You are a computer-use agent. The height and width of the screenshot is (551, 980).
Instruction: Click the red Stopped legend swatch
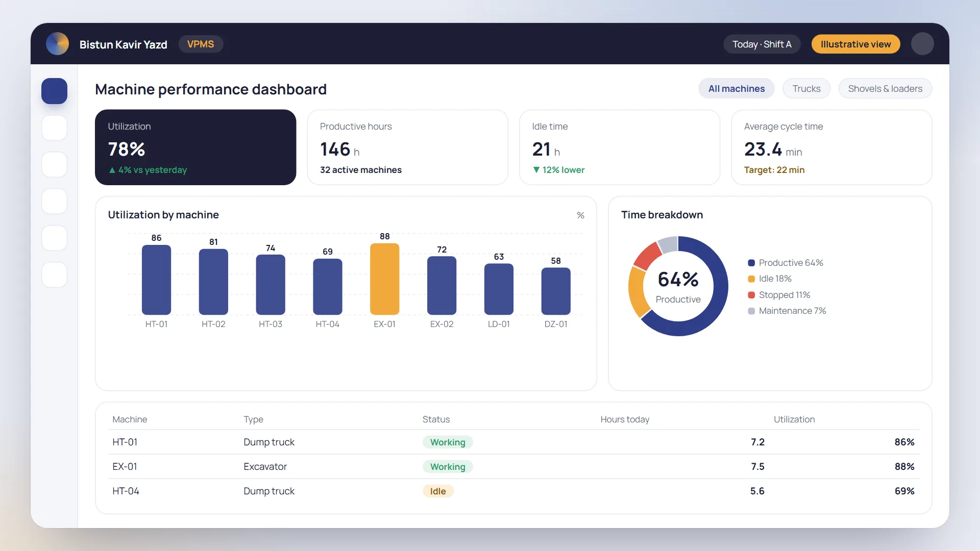coord(751,295)
